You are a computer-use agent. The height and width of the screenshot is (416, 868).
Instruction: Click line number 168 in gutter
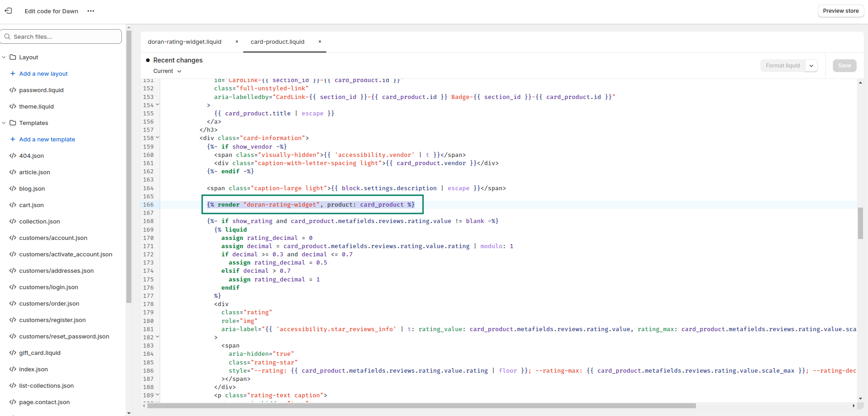click(x=148, y=221)
